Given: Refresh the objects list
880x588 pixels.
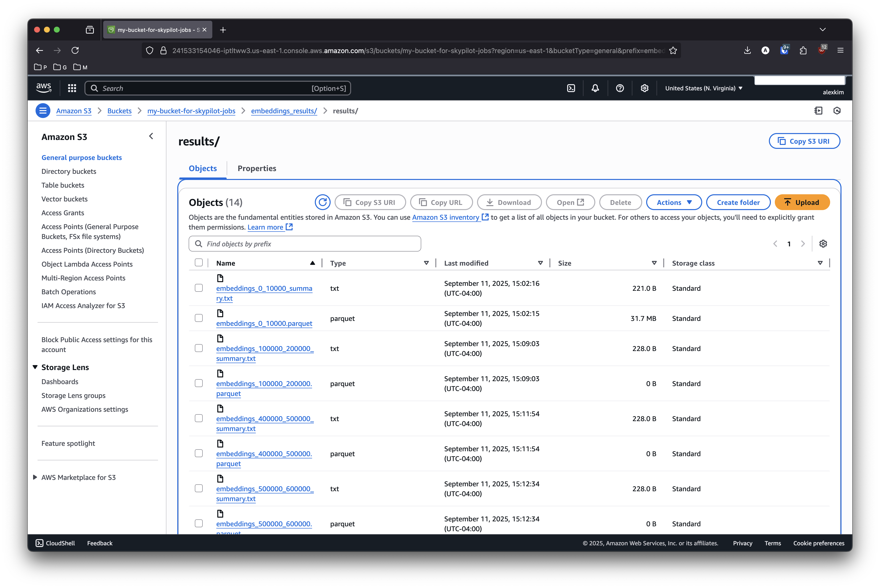Looking at the screenshot, I should (x=322, y=202).
